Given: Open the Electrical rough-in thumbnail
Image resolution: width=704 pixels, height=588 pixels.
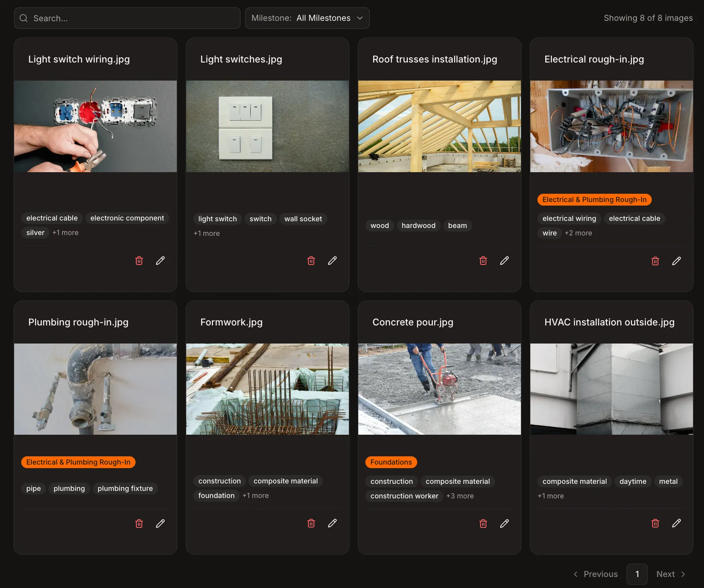Looking at the screenshot, I should (x=612, y=126).
